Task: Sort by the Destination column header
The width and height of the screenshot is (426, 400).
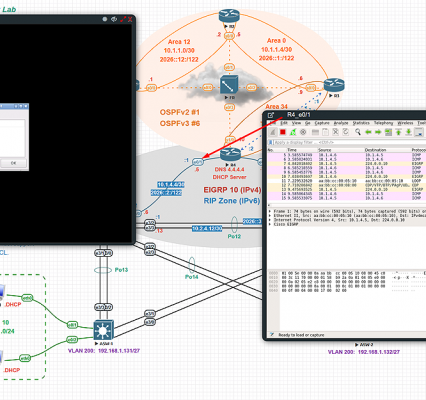Action: point(375,150)
